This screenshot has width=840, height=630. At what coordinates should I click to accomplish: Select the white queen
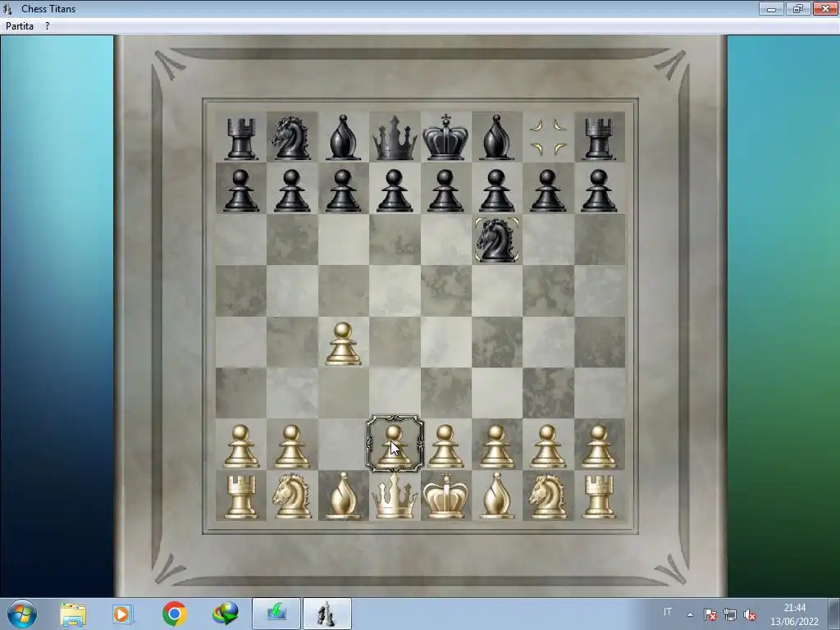395,496
